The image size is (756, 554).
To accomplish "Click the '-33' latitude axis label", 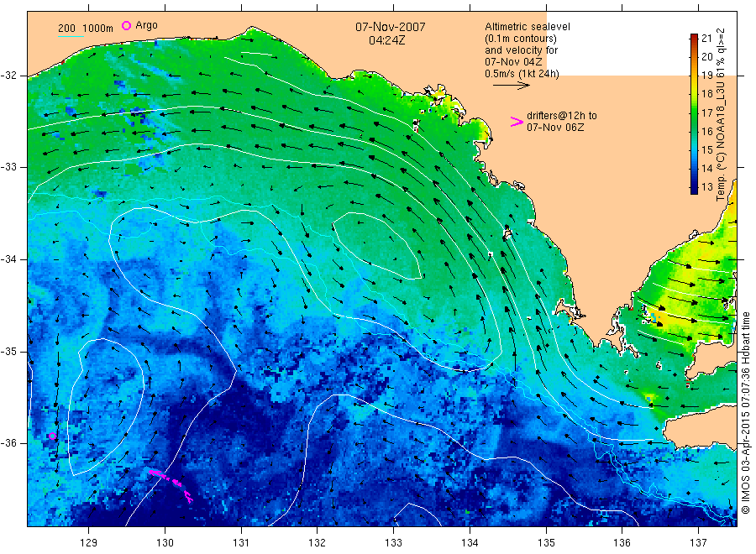I will [x=8, y=167].
